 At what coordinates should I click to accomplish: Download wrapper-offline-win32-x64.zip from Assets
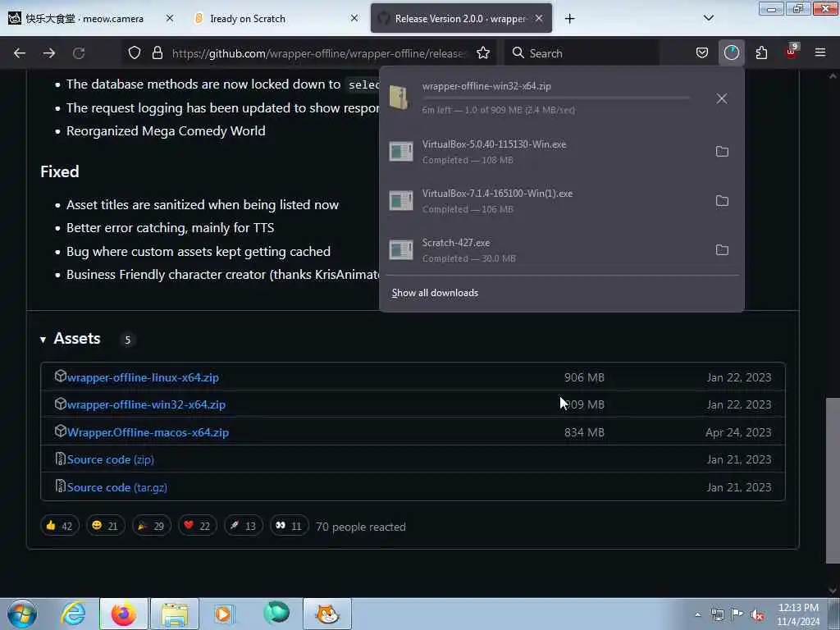(146, 404)
